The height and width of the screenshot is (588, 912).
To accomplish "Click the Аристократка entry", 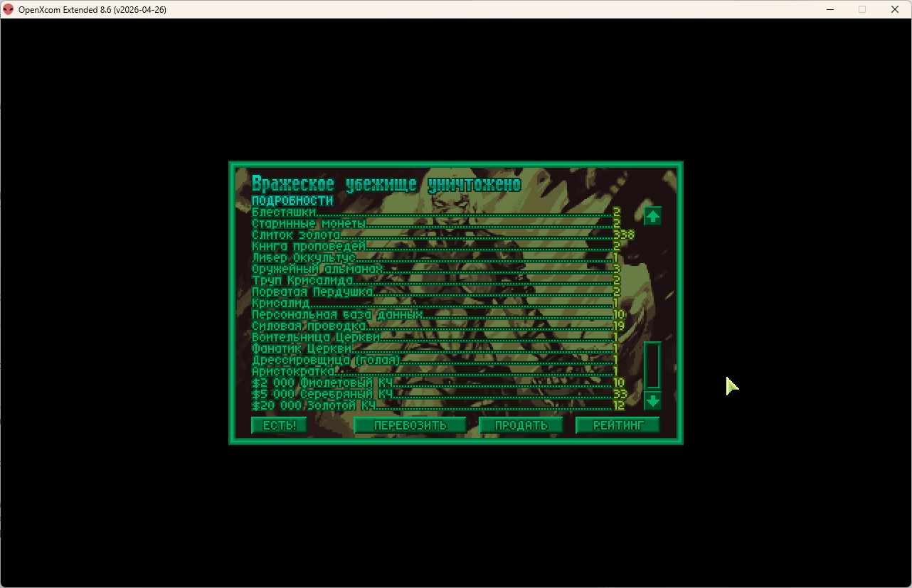I will pyautogui.click(x=443, y=371).
